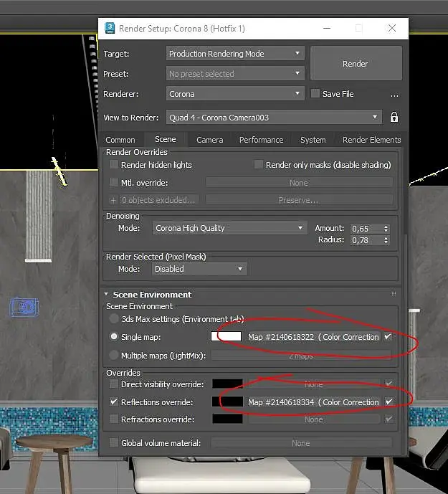Open Refractions override black swatch

tap(227, 419)
